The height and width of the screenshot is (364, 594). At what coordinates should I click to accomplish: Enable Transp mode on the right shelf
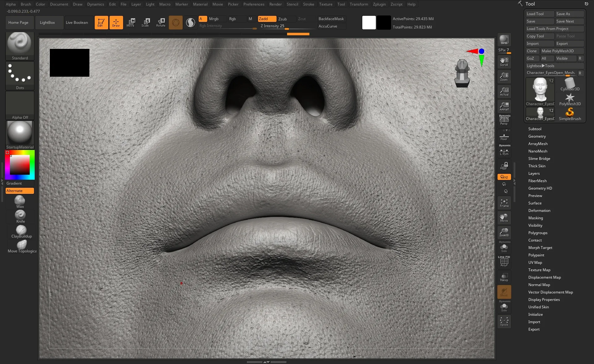tap(504, 277)
